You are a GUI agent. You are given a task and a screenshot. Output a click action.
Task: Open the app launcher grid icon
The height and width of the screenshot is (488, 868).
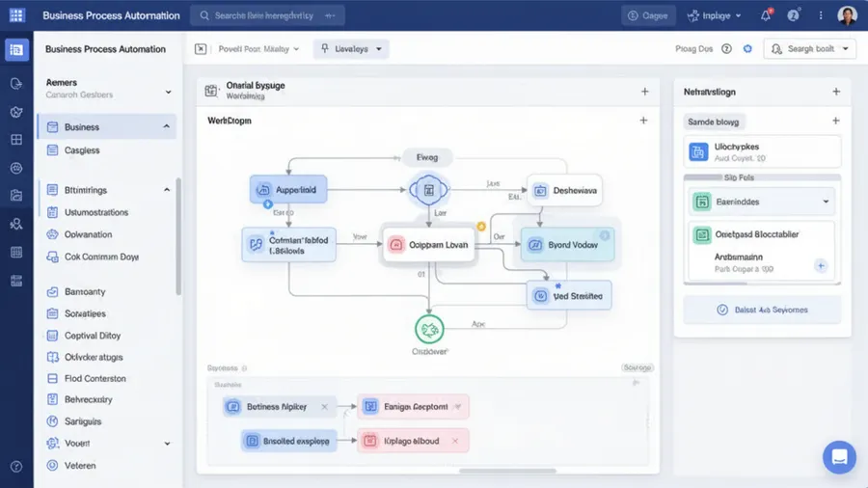tap(16, 14)
